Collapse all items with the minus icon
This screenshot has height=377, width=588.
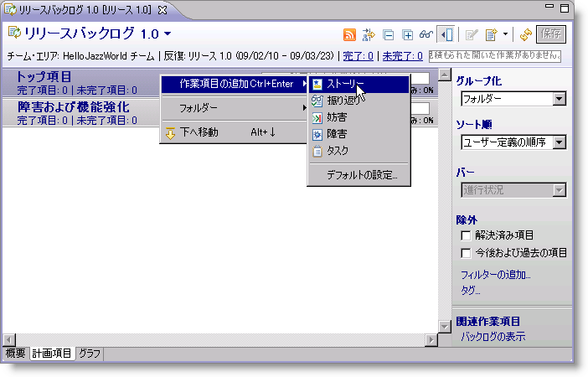(388, 35)
